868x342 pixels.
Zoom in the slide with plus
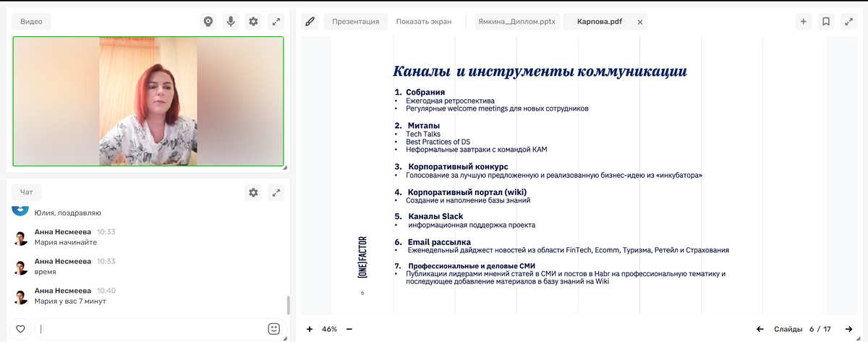310,329
